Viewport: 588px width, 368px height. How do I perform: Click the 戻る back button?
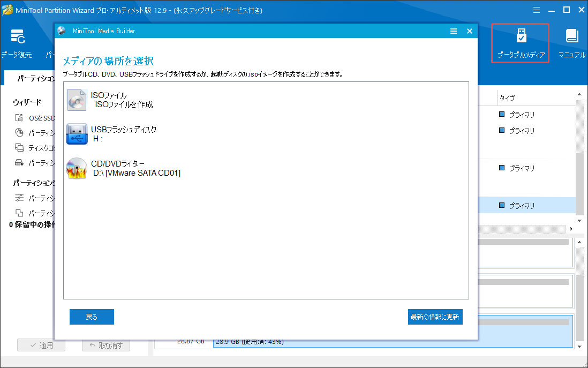coord(92,317)
